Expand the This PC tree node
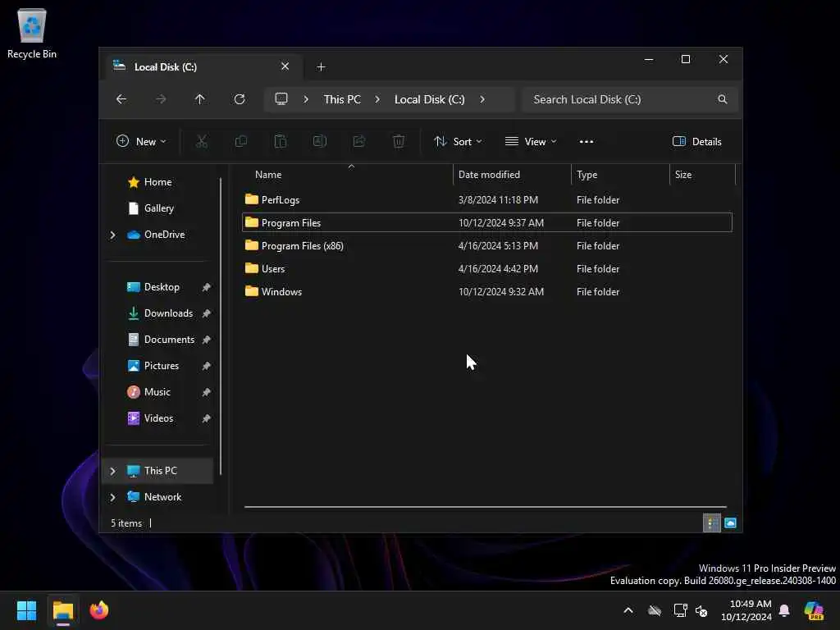Viewport: 840px width, 630px height. click(x=112, y=471)
